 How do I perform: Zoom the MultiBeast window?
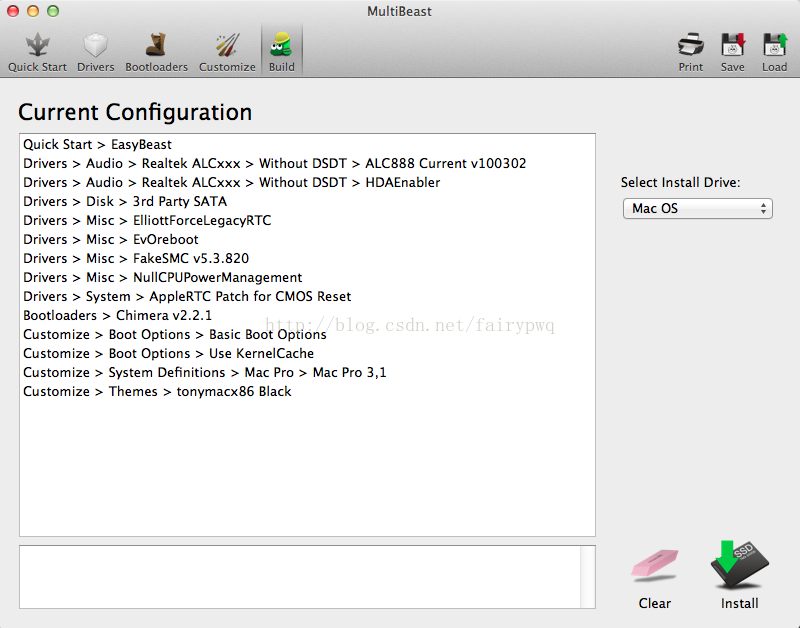pos(53,11)
